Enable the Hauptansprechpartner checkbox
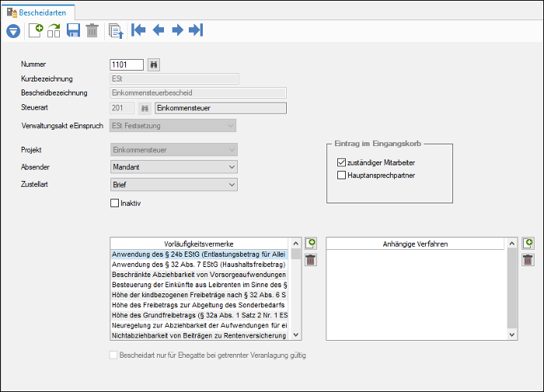This screenshot has width=544, height=392. [341, 175]
